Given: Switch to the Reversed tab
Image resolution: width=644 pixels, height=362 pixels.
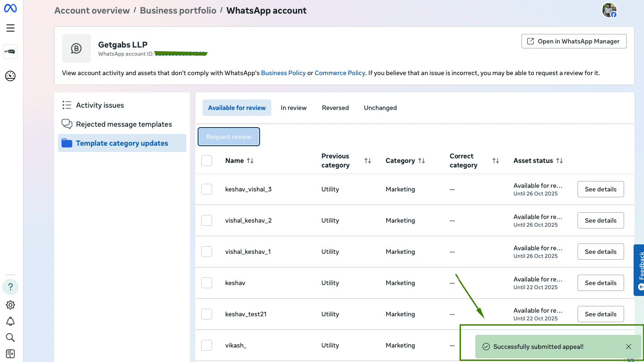Looking at the screenshot, I should [335, 108].
